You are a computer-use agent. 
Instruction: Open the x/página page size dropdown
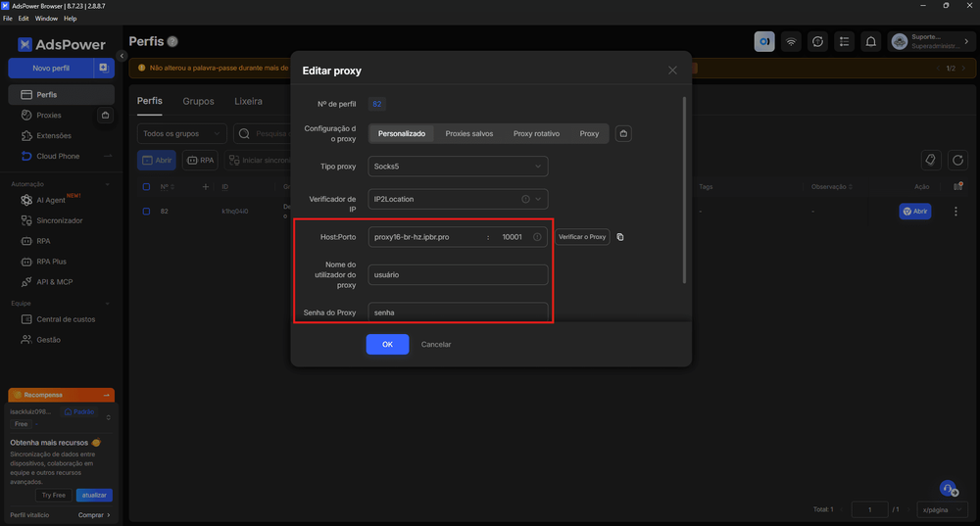coord(943,509)
